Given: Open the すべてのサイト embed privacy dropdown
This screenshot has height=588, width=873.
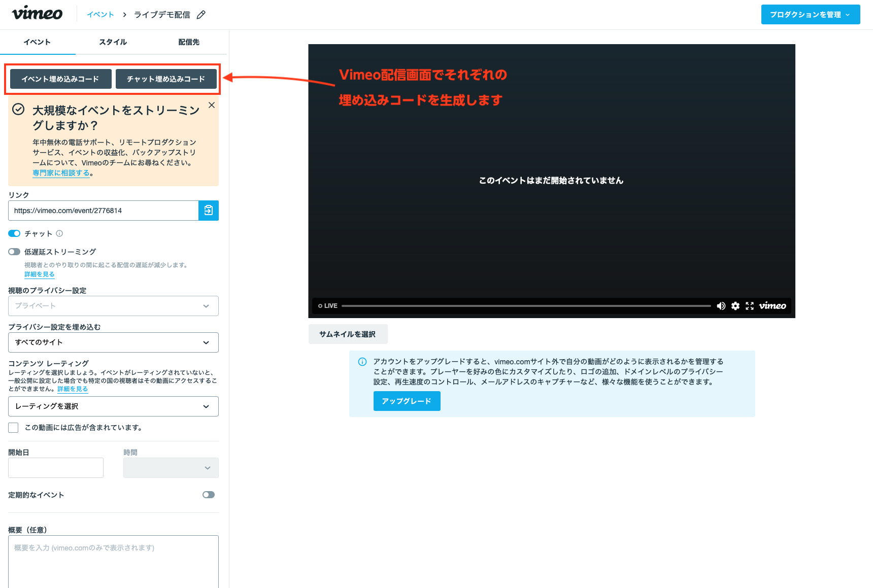Looking at the screenshot, I should click(113, 342).
